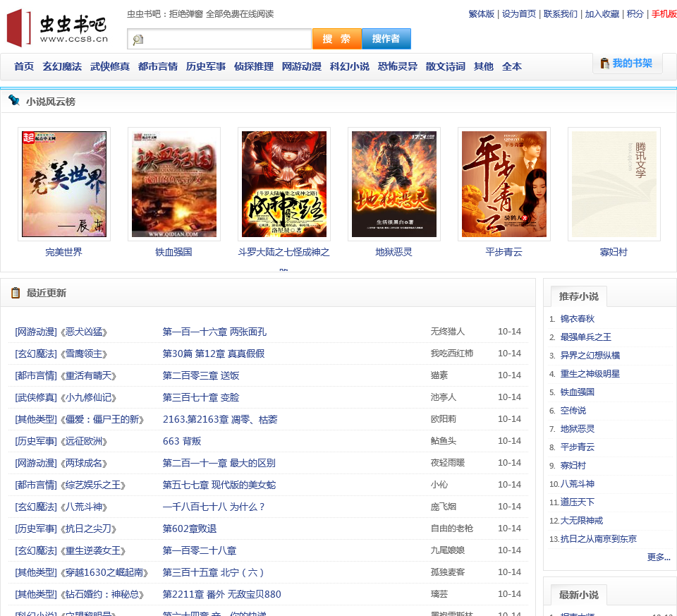Screen dimensions: 677x616
Task: Open 全本 category in navigation
Action: point(512,66)
